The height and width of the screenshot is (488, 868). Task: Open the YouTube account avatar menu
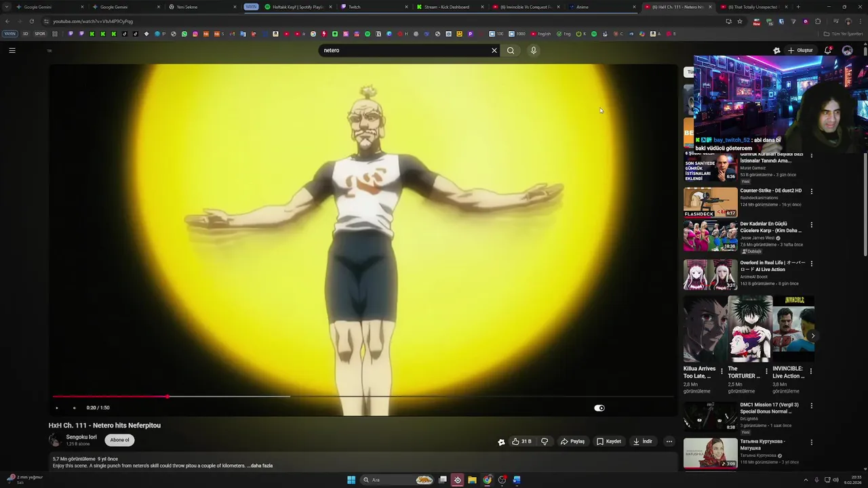click(847, 50)
